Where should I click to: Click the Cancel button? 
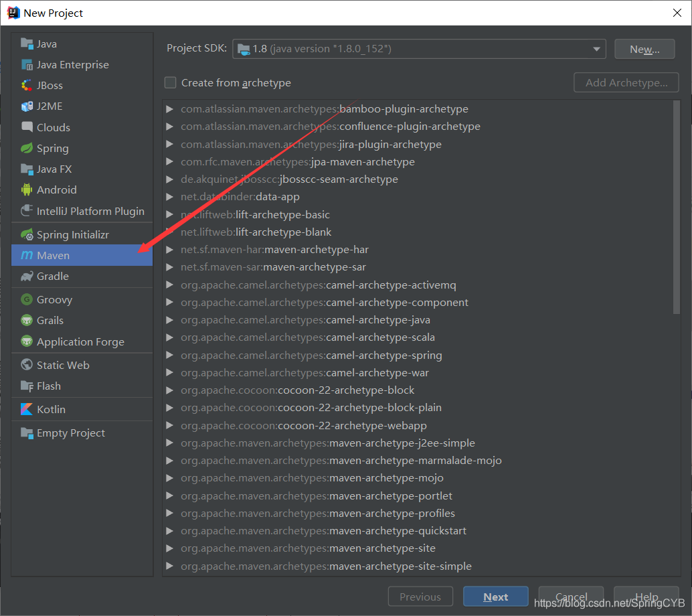tap(571, 597)
